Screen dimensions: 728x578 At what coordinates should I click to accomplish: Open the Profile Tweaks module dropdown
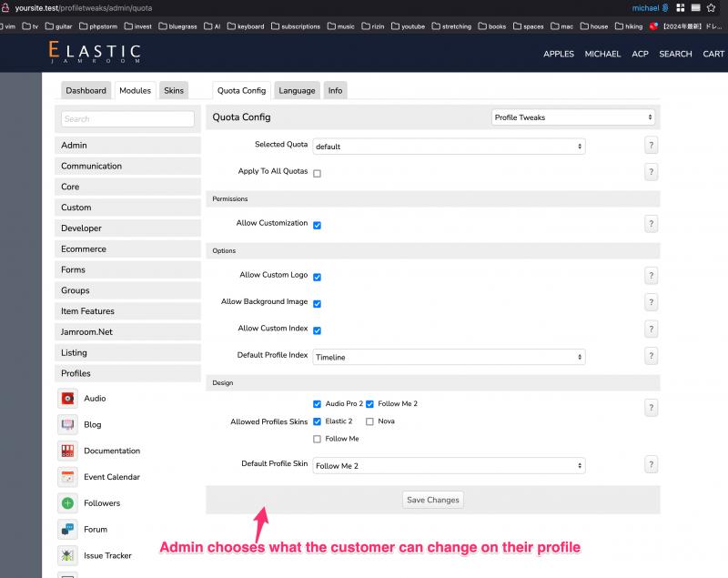572,117
